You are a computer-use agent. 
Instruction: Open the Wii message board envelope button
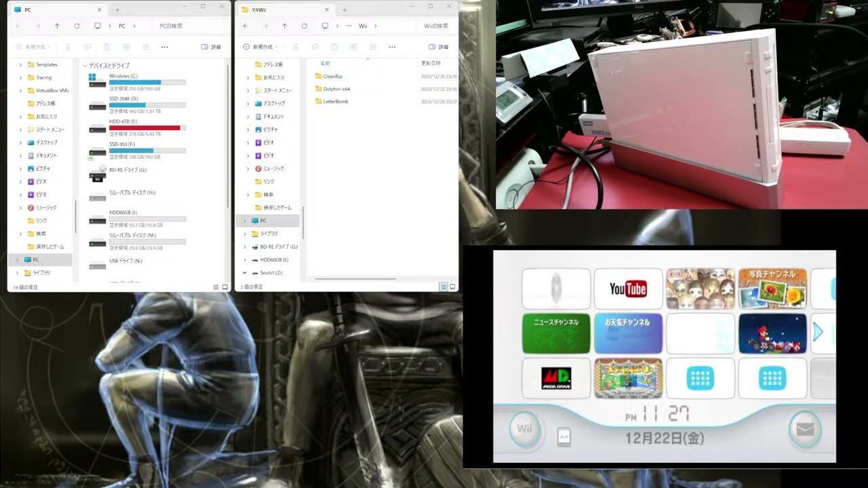[805, 429]
